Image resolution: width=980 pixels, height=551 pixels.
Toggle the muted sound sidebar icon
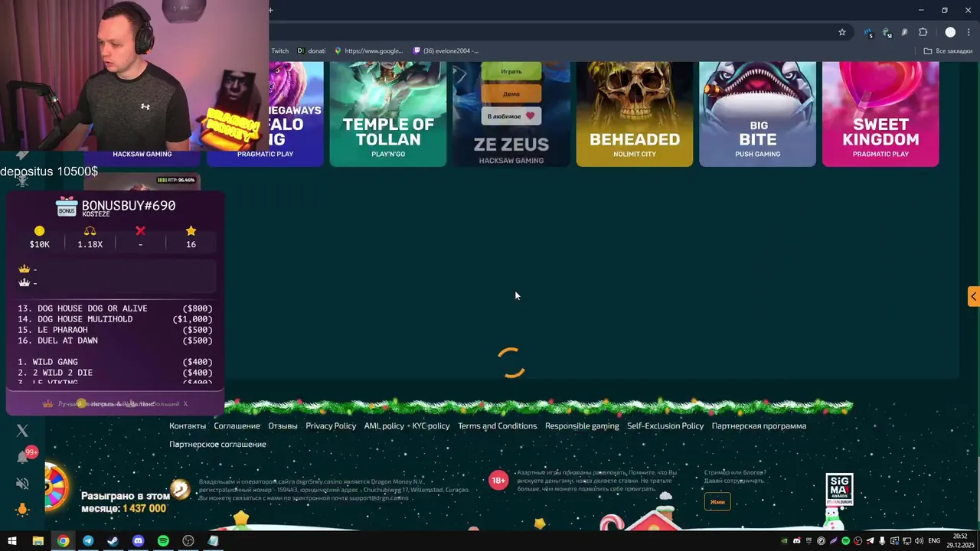pos(22,484)
